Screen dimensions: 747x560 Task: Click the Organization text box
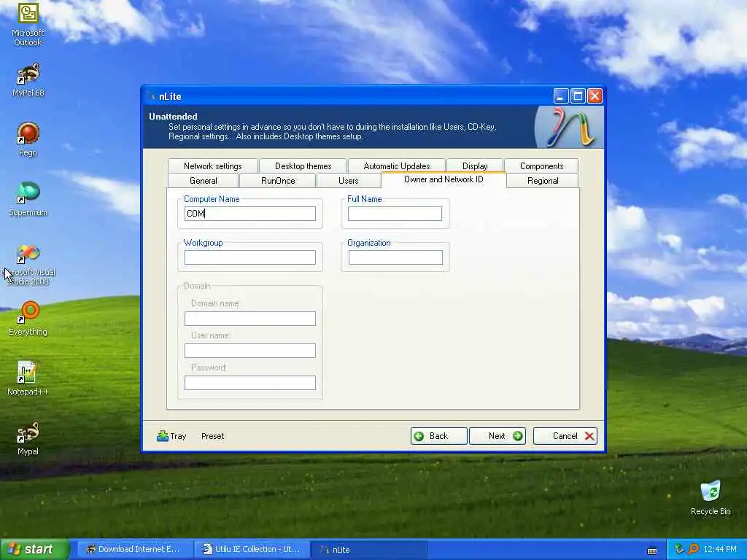395,257
